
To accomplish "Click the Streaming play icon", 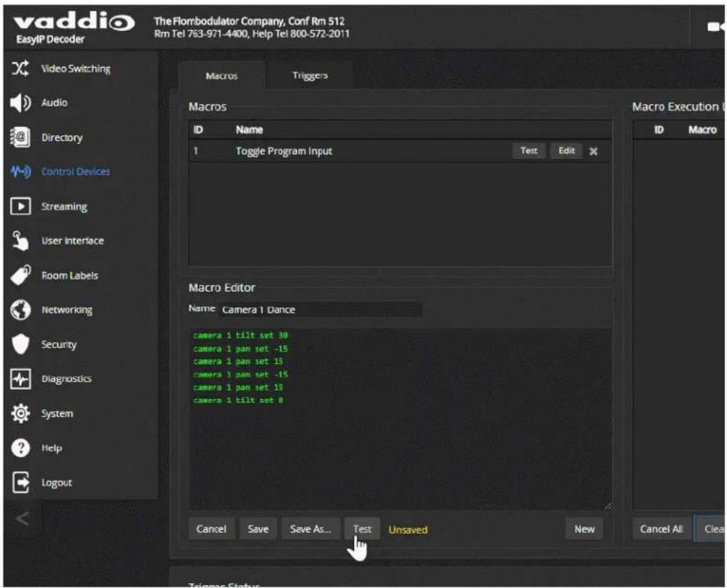I will (x=20, y=207).
